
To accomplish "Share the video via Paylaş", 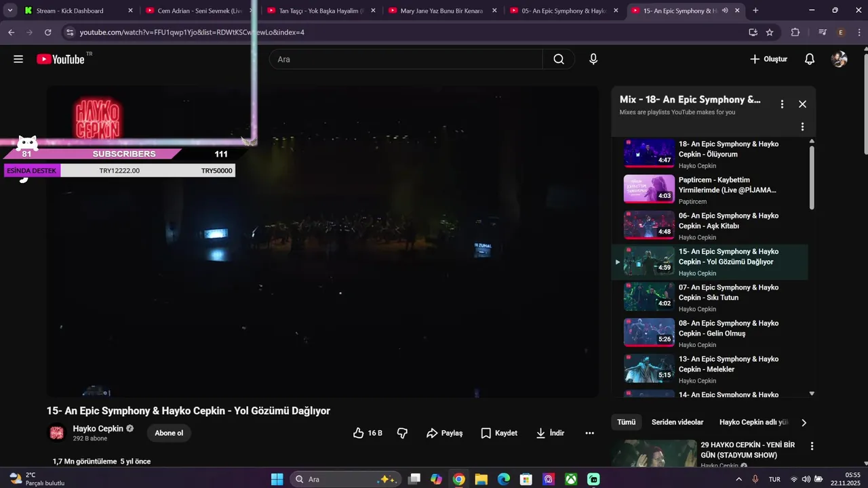I will pos(445,433).
